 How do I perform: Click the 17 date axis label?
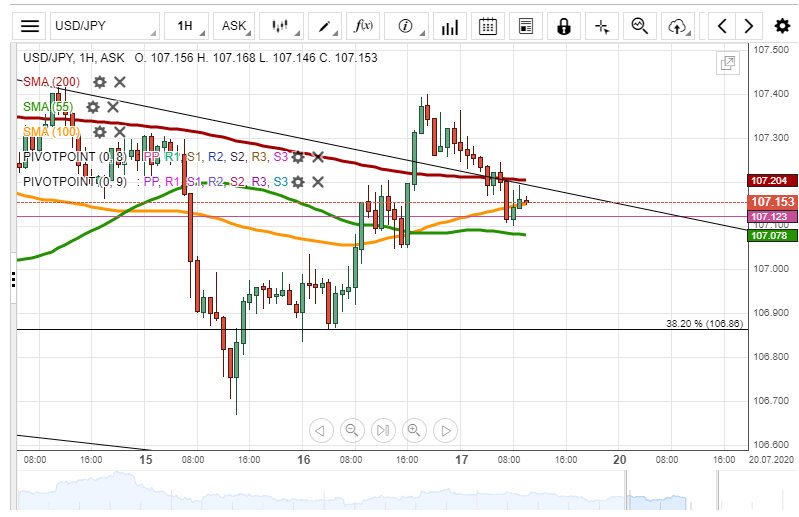tap(461, 460)
